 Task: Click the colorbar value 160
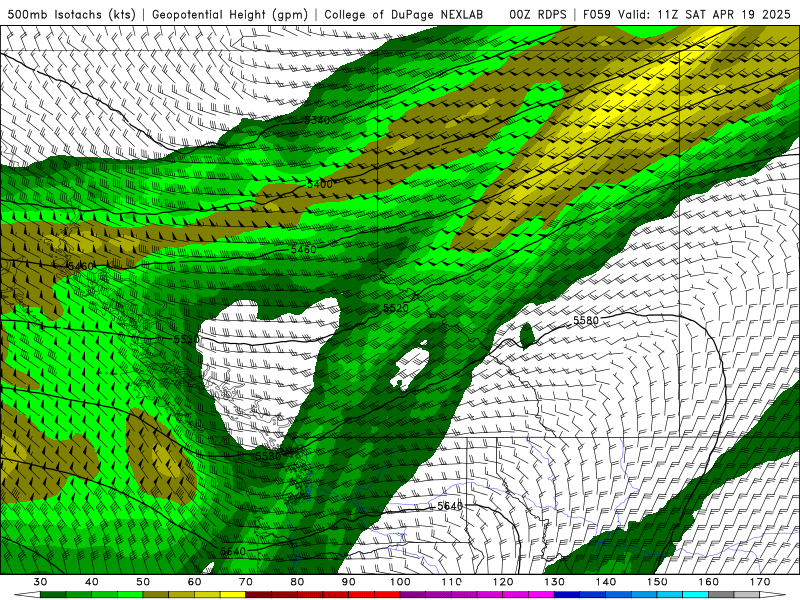pyautogui.click(x=709, y=582)
